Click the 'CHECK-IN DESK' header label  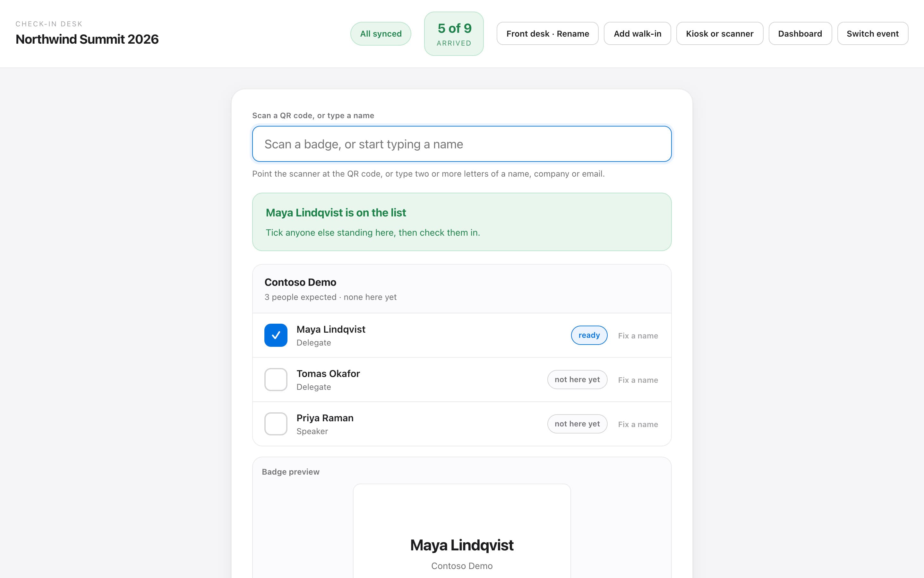tap(49, 24)
